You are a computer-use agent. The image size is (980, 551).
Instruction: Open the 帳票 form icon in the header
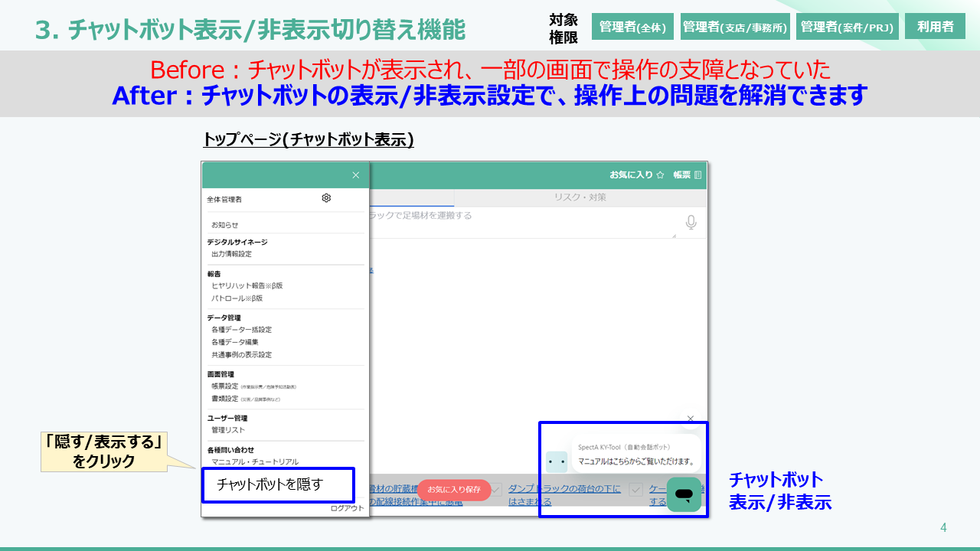(x=697, y=175)
